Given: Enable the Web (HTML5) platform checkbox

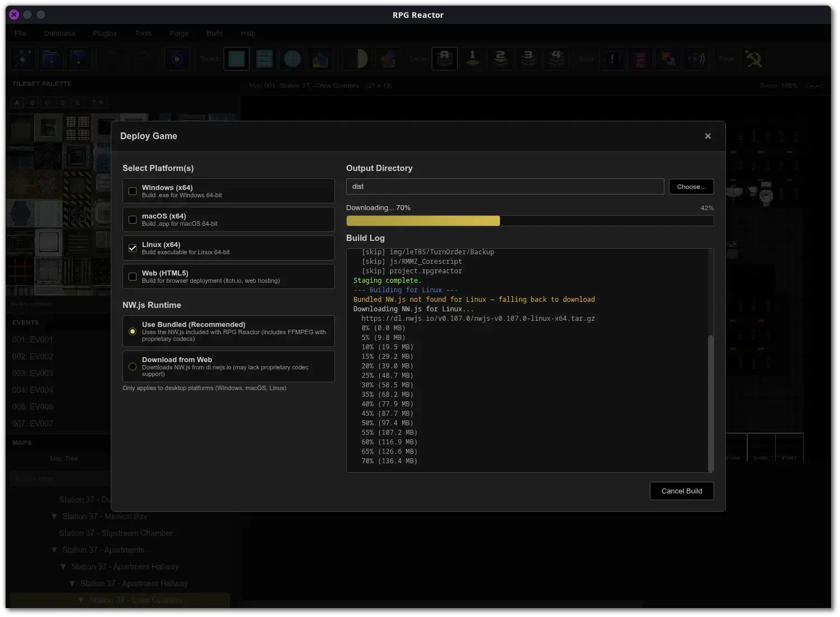Looking at the screenshot, I should pos(133,277).
